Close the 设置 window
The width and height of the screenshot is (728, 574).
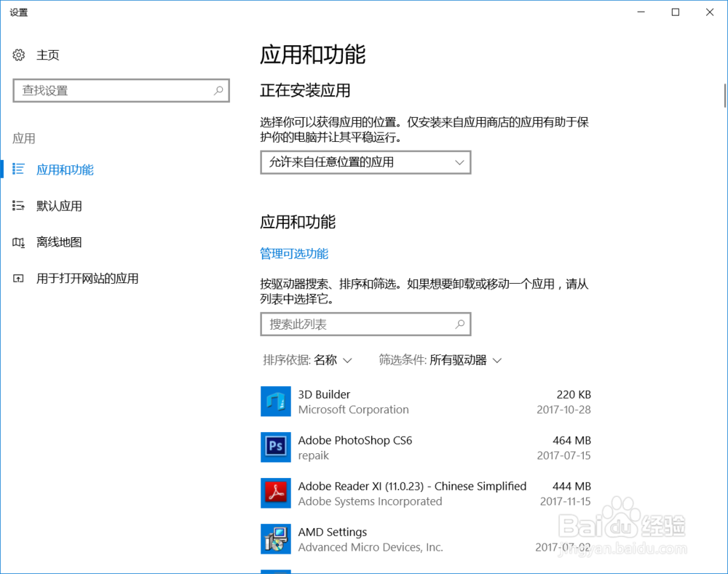pyautogui.click(x=710, y=12)
